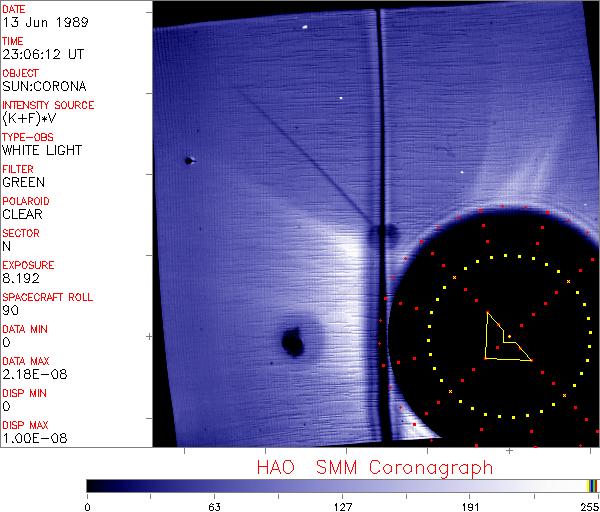Click the HAO SMM Coronagraph title text
The height and width of the screenshot is (512, 600).
[374, 467]
